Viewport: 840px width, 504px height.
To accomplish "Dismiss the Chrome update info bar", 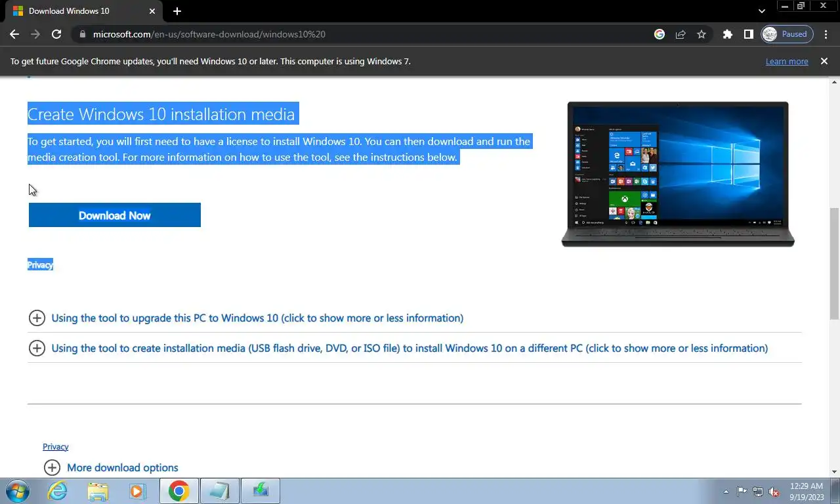I will point(824,61).
